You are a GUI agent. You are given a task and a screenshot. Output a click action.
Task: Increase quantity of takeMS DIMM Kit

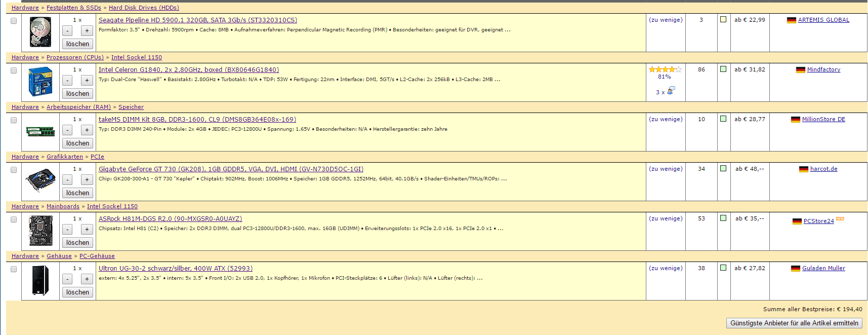click(87, 130)
